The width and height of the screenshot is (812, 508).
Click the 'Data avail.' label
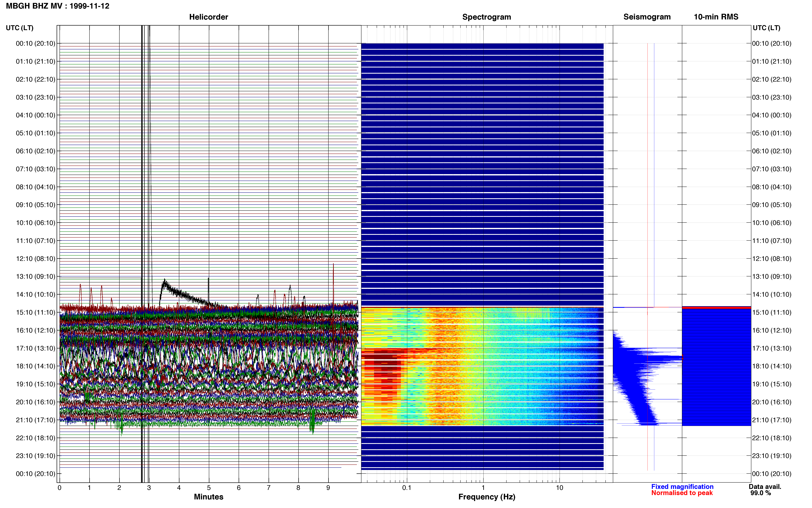pos(765,487)
